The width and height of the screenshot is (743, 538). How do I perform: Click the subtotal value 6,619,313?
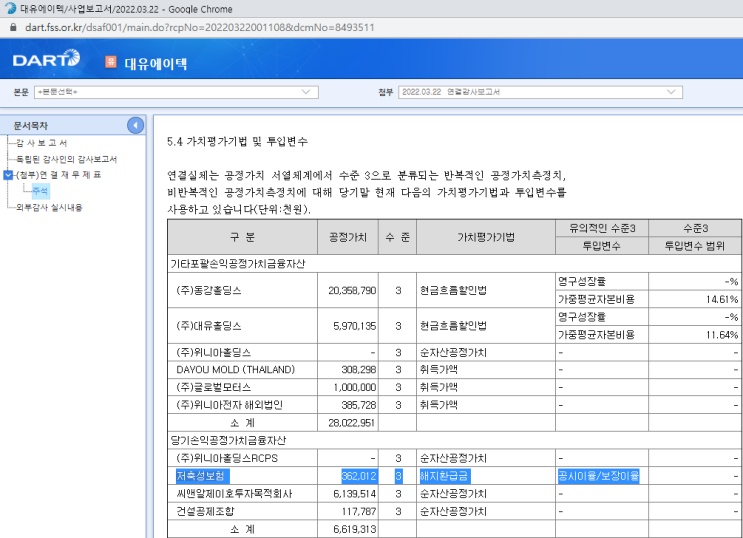click(354, 529)
